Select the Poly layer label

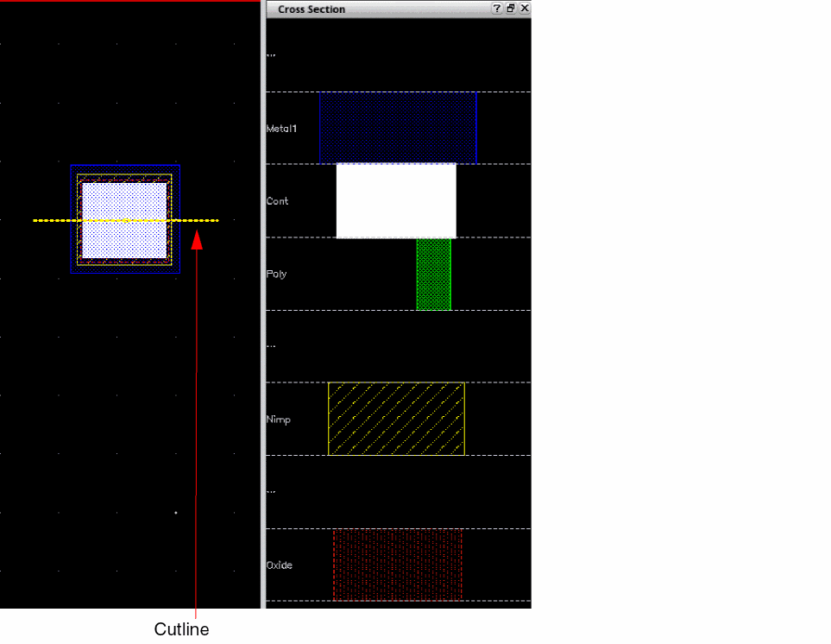pos(276,274)
